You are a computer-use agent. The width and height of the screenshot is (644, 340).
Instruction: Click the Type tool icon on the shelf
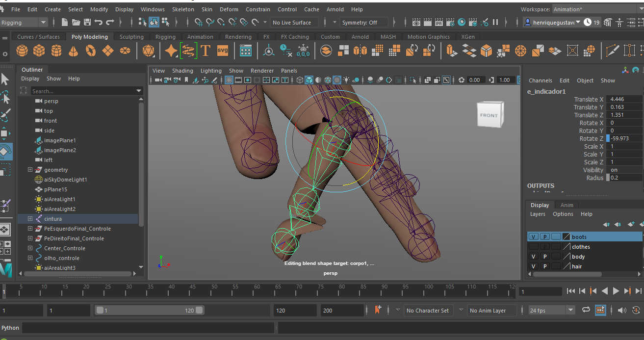206,50
